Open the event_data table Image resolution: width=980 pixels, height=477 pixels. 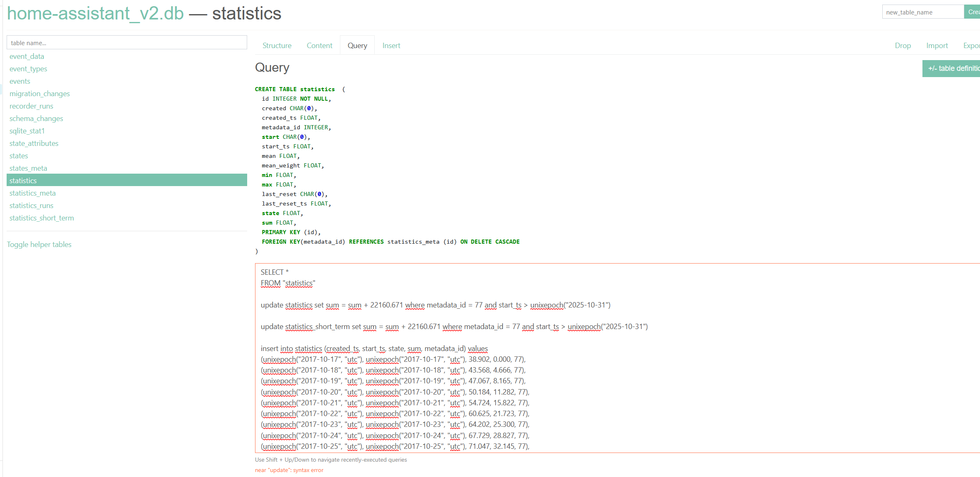tap(26, 56)
